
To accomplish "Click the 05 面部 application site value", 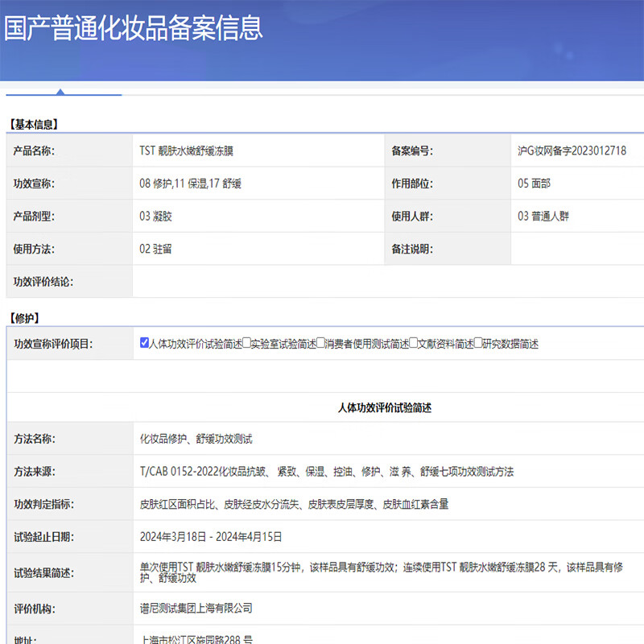I will point(533,184).
